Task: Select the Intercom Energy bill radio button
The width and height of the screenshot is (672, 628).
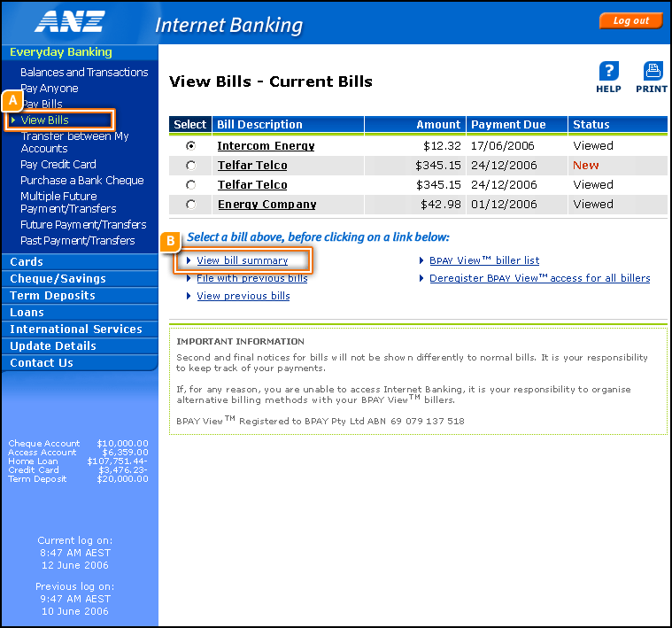Action: pos(190,146)
